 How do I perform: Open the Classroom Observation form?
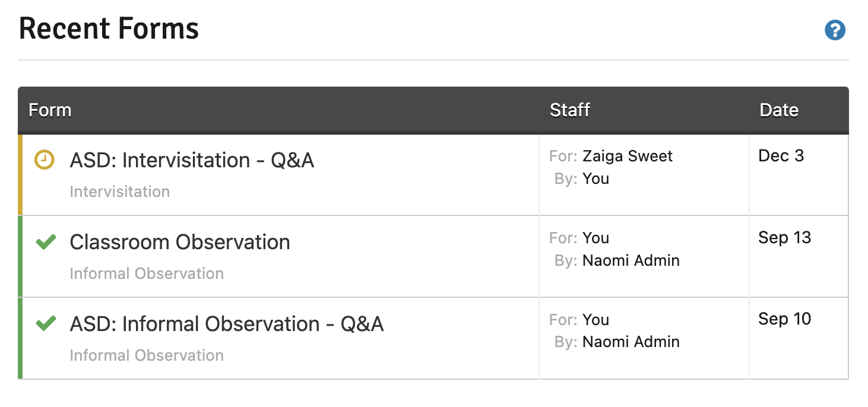click(180, 242)
